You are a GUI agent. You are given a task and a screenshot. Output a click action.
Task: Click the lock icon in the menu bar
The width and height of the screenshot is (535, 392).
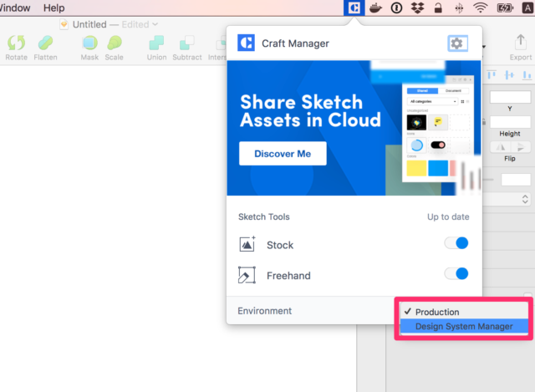click(438, 8)
